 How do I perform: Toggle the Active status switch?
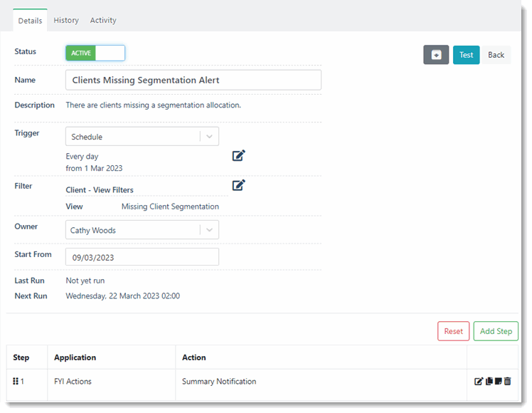(x=95, y=53)
